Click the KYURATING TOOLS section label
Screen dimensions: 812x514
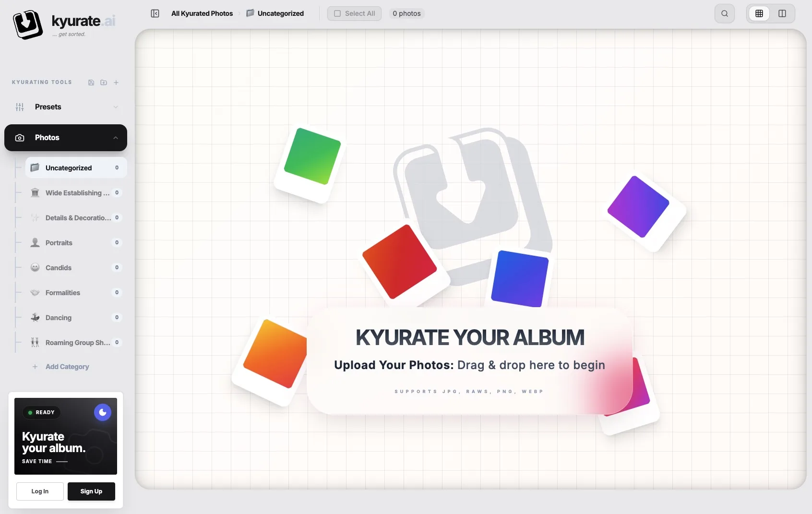[42, 83]
